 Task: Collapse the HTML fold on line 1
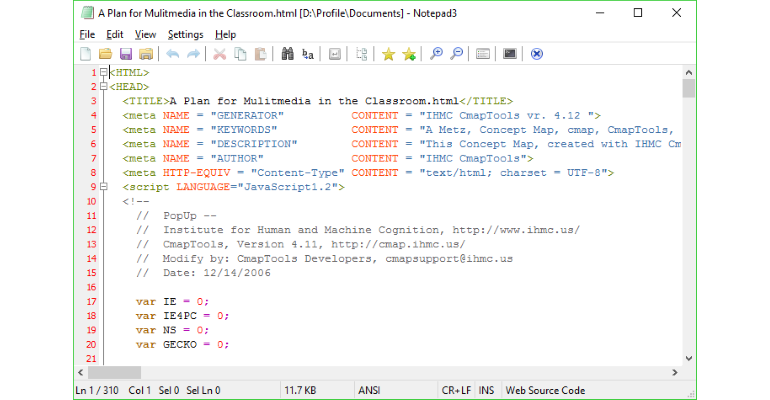[103, 72]
